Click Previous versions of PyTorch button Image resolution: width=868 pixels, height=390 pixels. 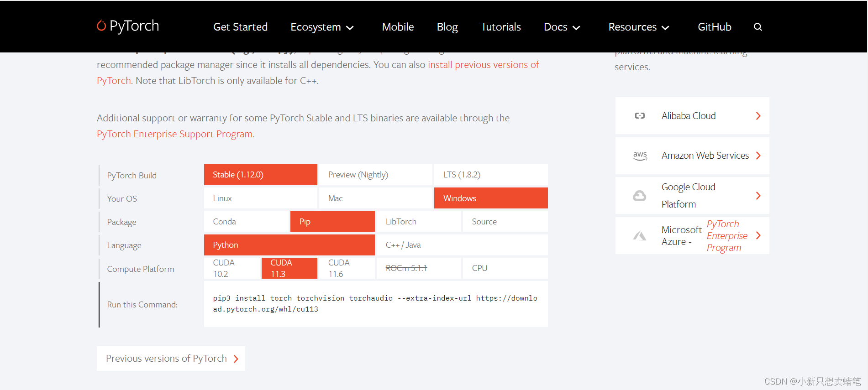171,359
